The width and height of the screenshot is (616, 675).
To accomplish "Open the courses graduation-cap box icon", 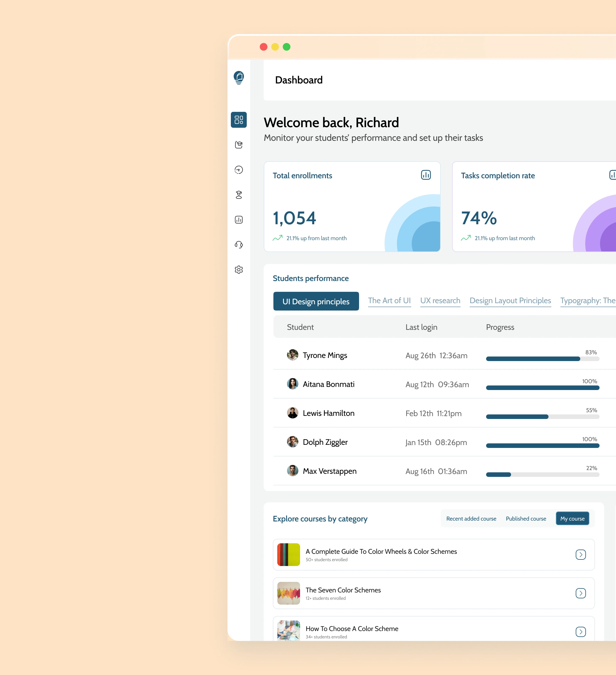I will tap(239, 145).
